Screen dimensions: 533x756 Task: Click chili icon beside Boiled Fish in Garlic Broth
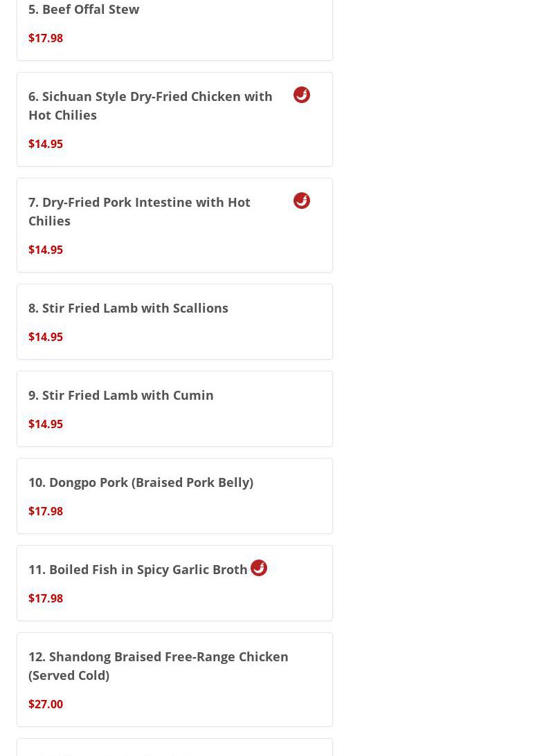coord(259,568)
